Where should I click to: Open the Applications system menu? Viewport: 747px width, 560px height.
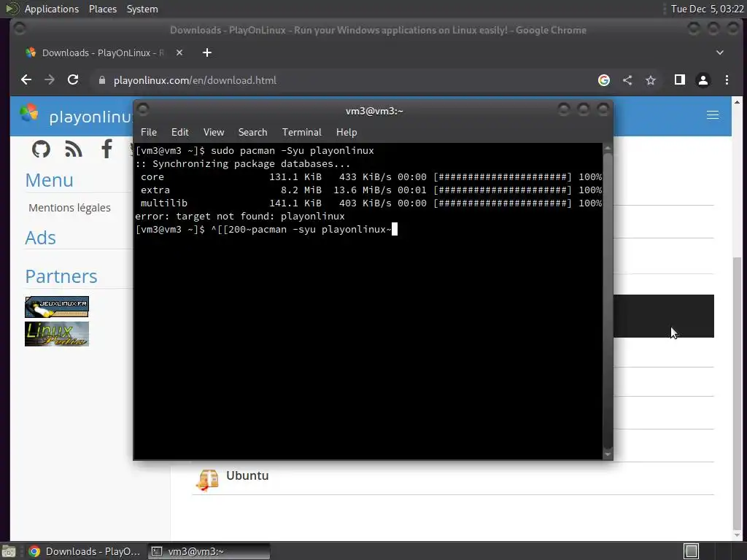click(52, 9)
